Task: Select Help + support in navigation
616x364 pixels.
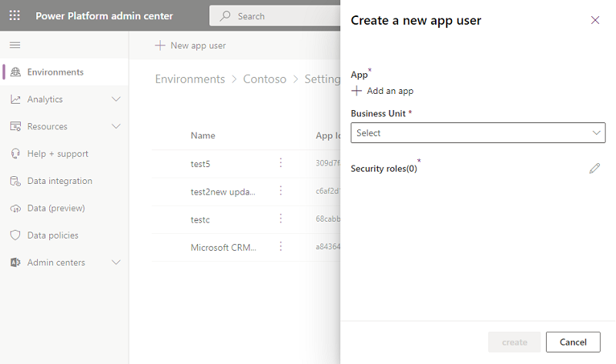Action: [x=57, y=154]
